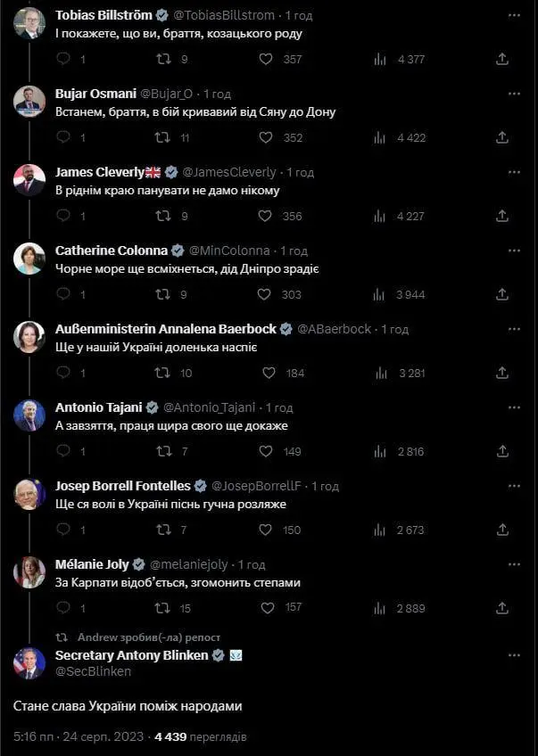Open more options on Catherine Colonna's tweet
The image size is (538, 756).
514,251
